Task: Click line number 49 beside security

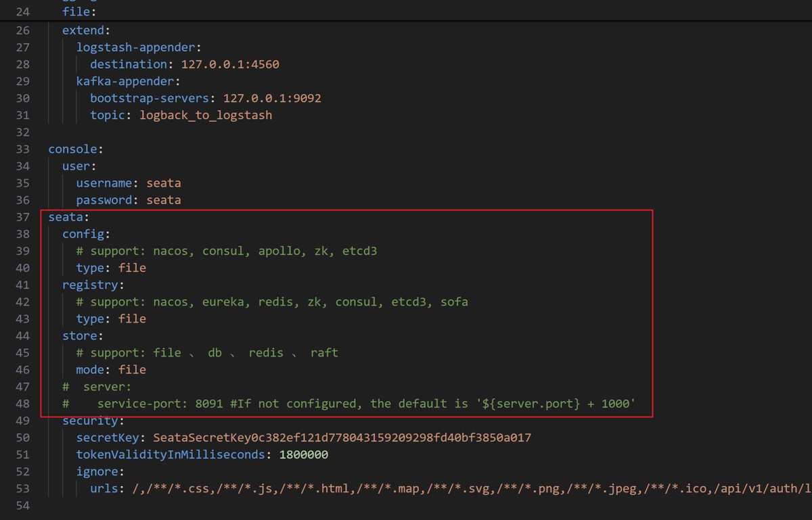Action: [22, 421]
